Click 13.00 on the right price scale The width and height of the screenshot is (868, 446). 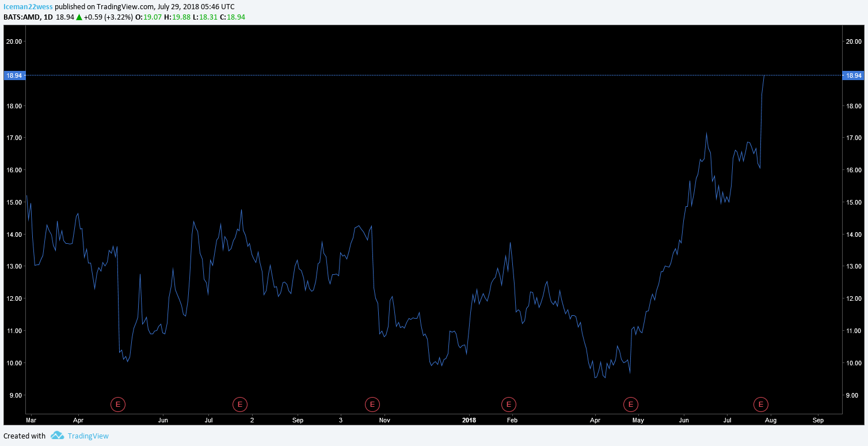point(853,267)
